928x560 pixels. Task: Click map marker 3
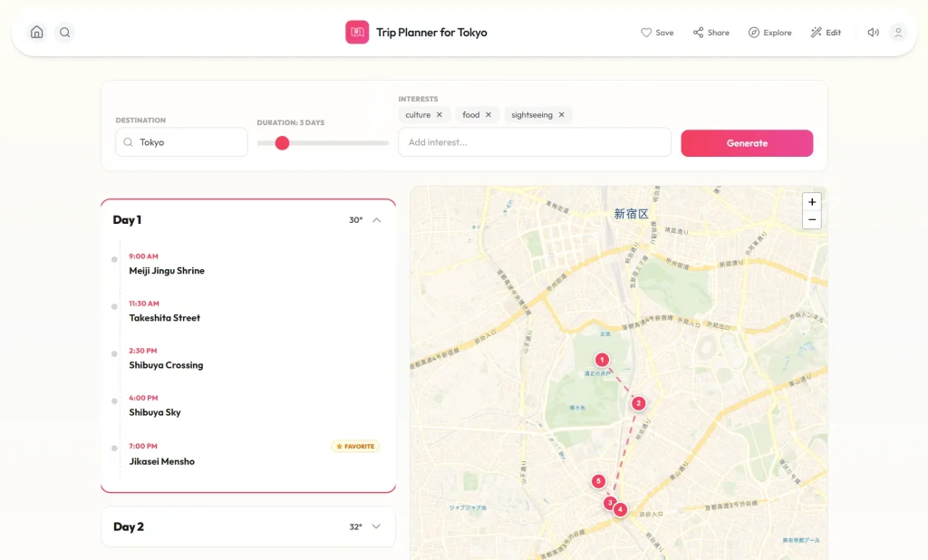pyautogui.click(x=610, y=503)
